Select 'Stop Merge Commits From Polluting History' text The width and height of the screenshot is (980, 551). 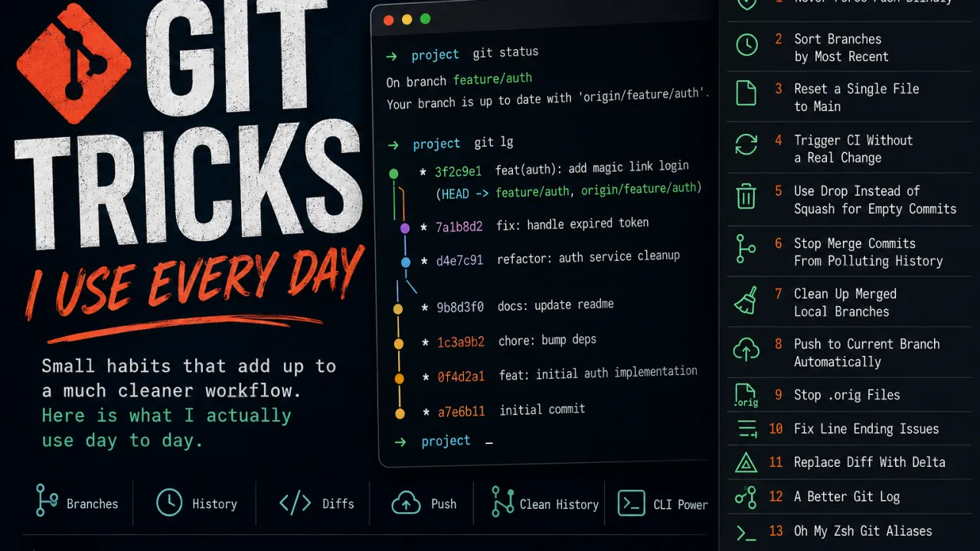pos(868,252)
